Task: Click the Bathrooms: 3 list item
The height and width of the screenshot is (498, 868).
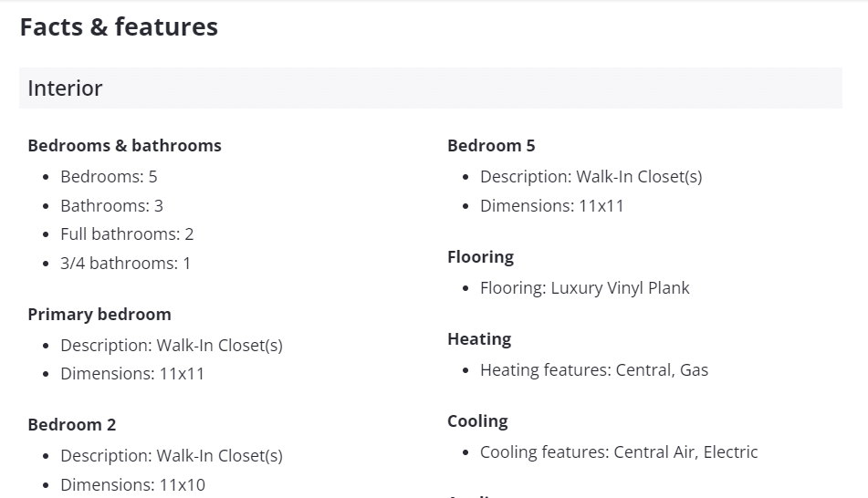Action: 111,206
